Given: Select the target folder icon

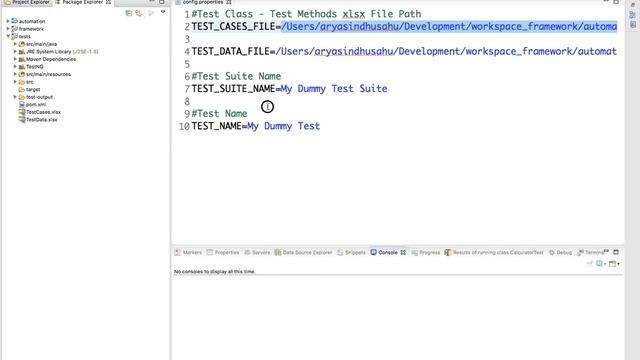Looking at the screenshot, I should tap(22, 89).
